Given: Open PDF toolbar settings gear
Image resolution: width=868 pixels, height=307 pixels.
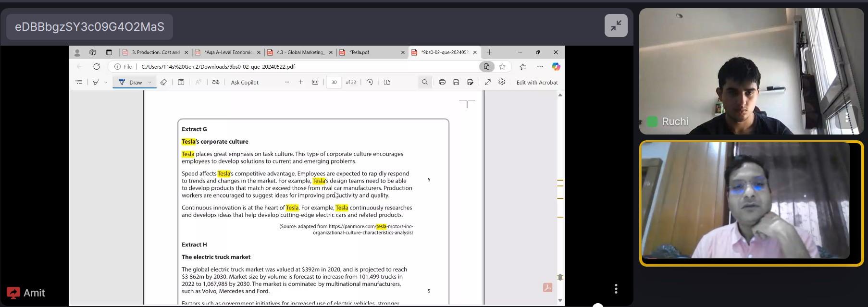Looking at the screenshot, I should tap(502, 82).
